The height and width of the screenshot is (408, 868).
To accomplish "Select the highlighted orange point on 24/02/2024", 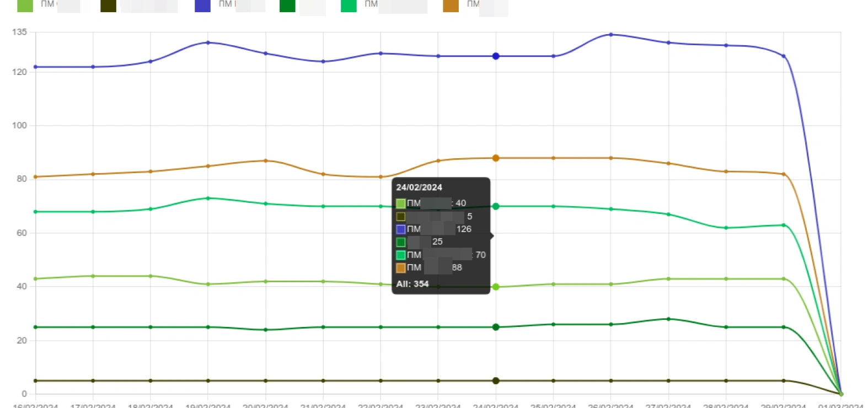I will [x=496, y=158].
